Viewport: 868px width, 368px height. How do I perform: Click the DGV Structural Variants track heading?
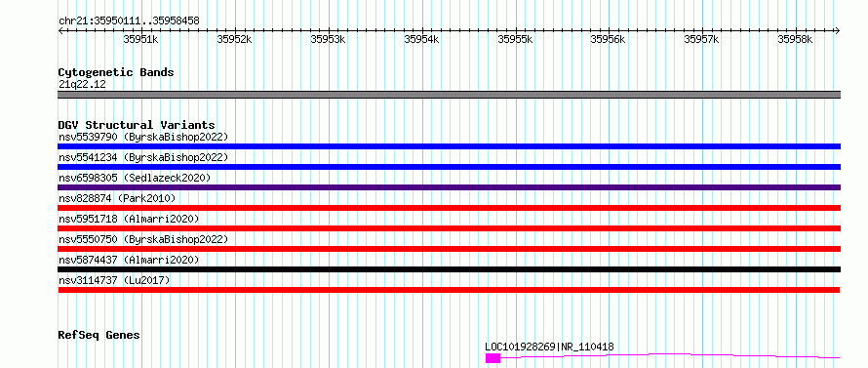pos(137,125)
